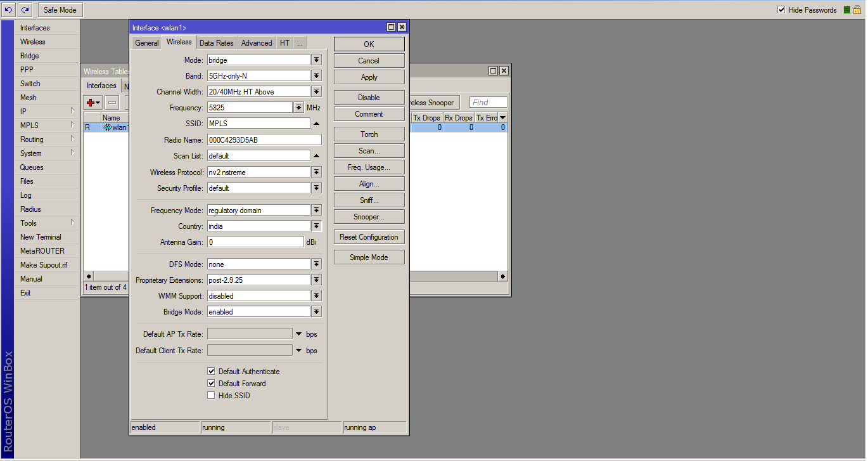Switch to the Data Rates tab
The image size is (868, 461).
point(216,43)
